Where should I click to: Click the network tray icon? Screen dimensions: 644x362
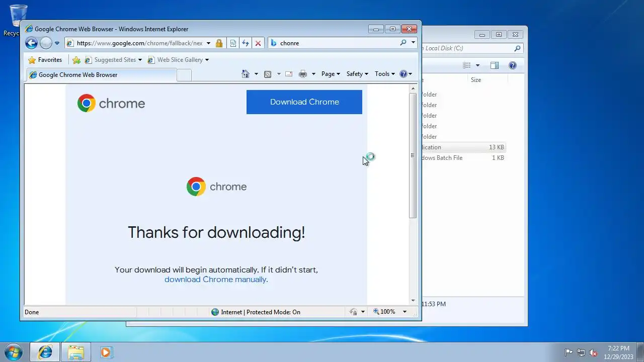pyautogui.click(x=581, y=353)
